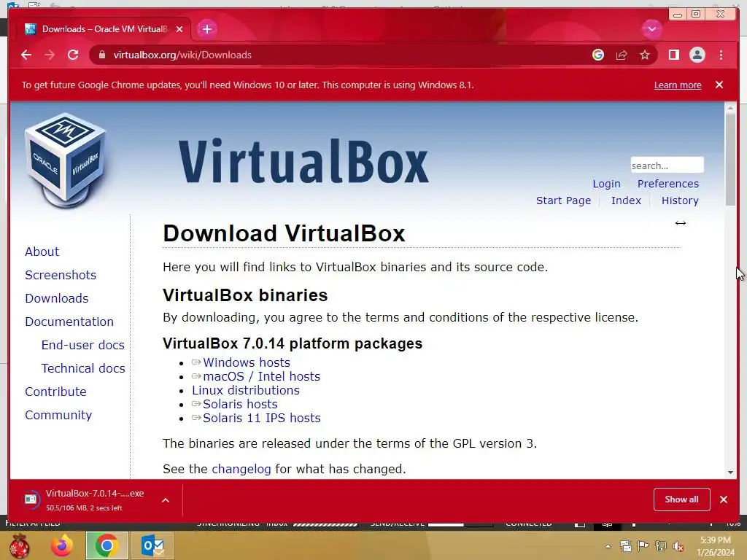Close the Downloads – Oracle VM VirtualBox tab

click(179, 29)
